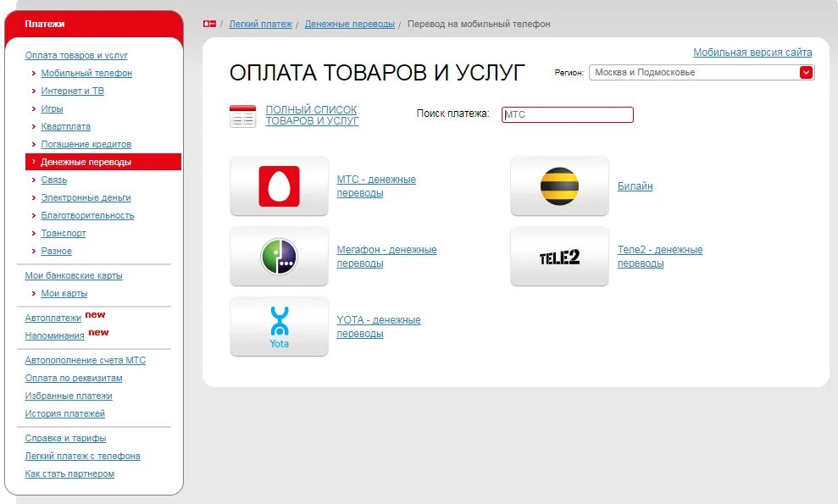
Task: Click the Beeline striped ball logo tile
Action: coord(559,186)
